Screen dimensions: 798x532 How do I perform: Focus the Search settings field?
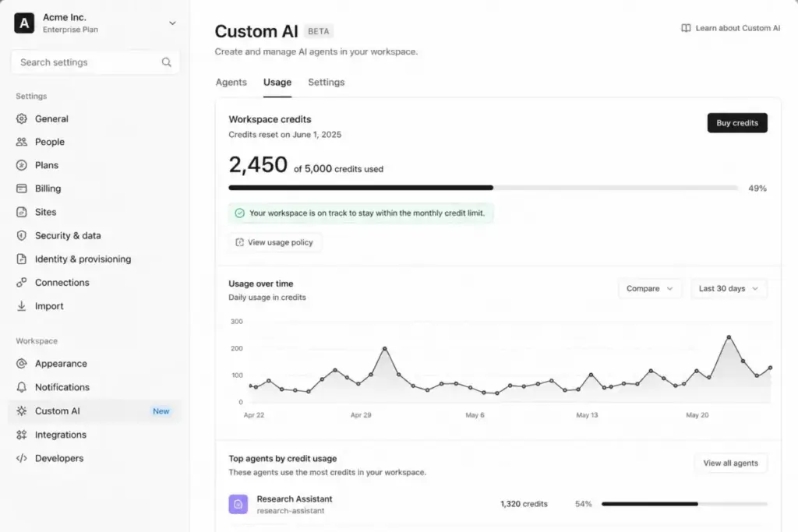pos(94,62)
